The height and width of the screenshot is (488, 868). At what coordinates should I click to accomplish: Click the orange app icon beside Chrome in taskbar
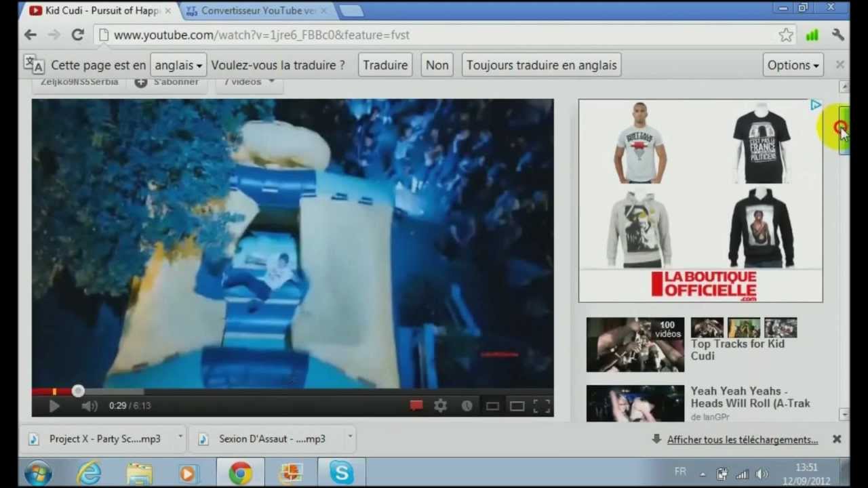(291, 472)
